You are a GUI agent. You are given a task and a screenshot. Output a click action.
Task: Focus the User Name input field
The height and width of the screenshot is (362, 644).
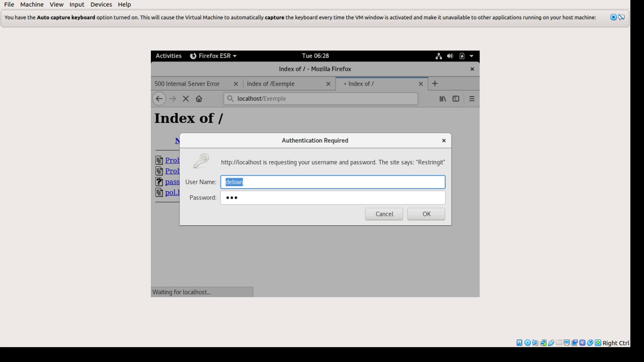(333, 182)
